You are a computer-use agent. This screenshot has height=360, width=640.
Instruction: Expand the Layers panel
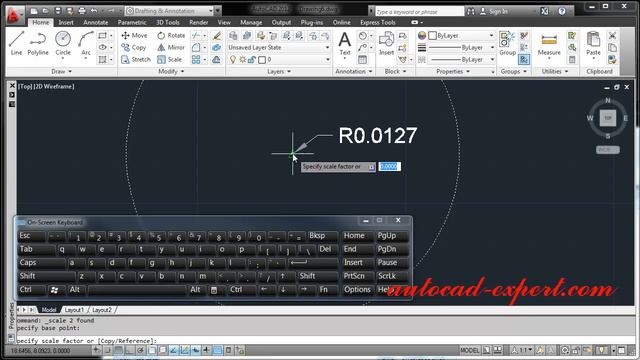[x=279, y=71]
